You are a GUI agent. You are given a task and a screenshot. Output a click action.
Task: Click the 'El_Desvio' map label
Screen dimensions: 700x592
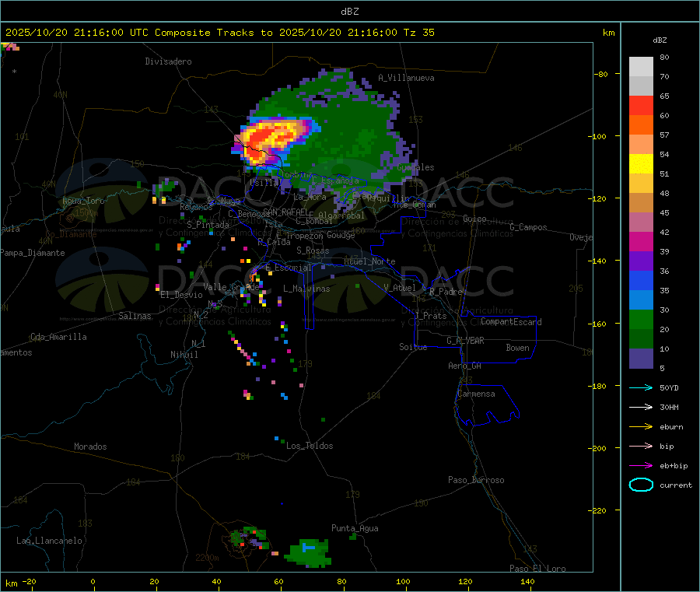click(182, 295)
